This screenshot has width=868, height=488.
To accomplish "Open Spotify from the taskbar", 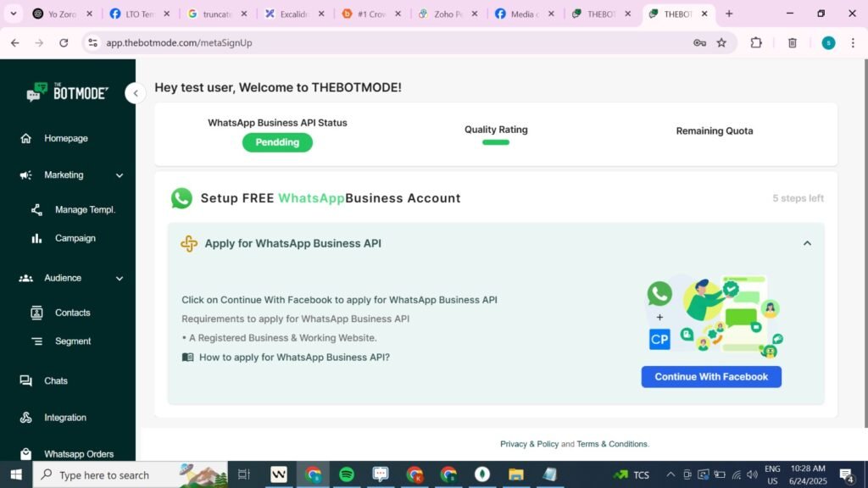I will click(347, 474).
